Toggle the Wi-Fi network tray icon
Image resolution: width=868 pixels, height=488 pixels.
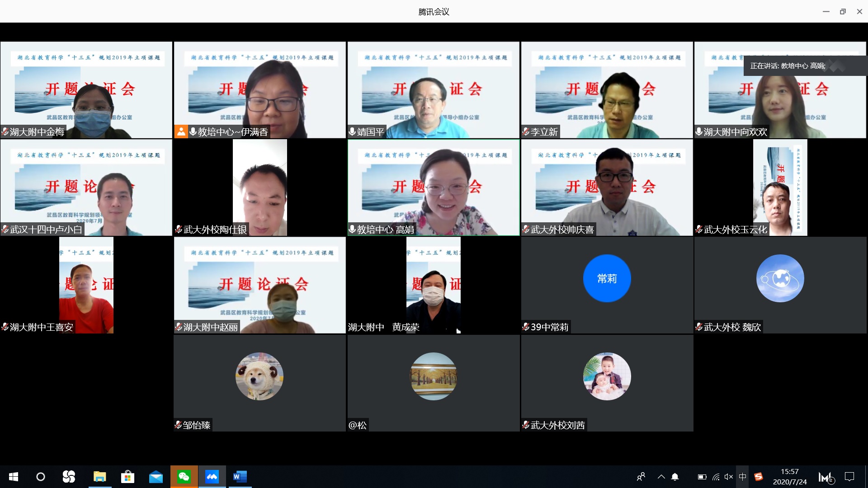point(716,477)
